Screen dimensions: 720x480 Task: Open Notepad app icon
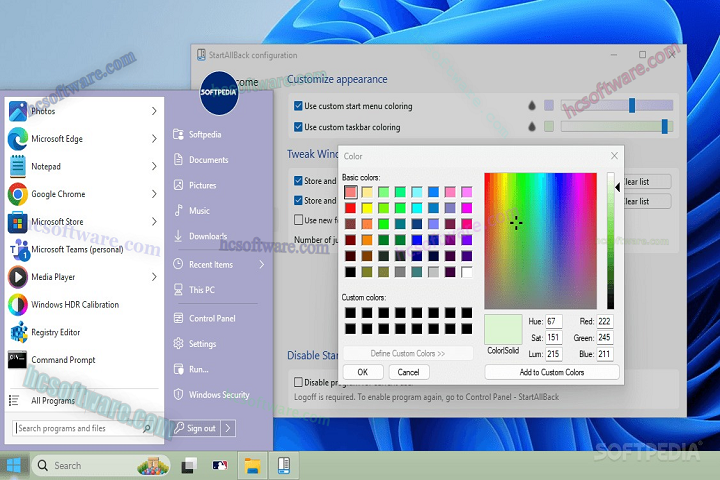point(18,166)
